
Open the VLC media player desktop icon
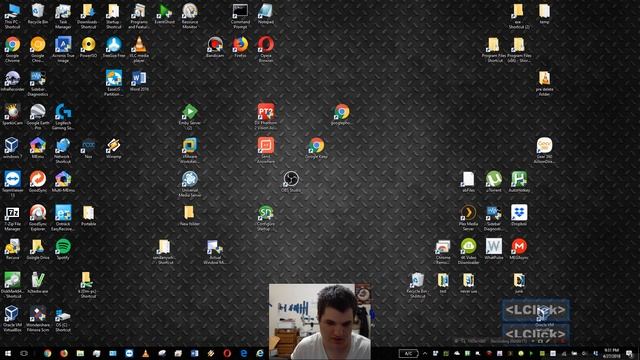(x=139, y=49)
